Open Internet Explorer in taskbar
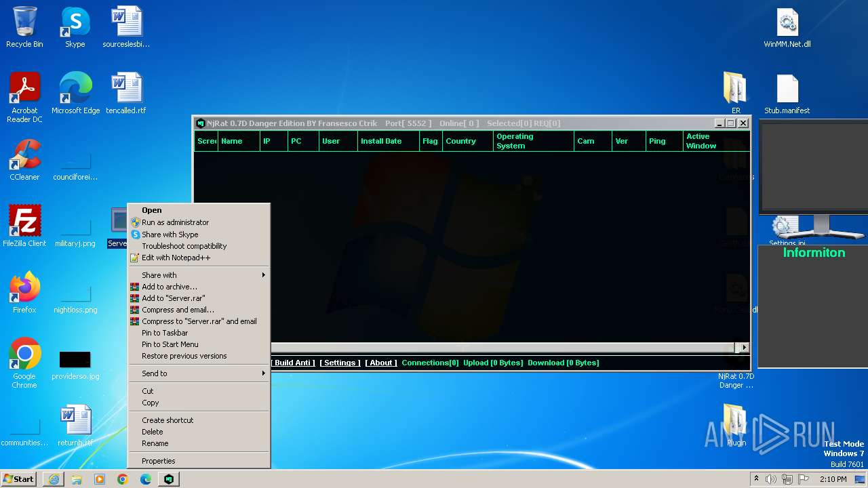The image size is (868, 488). pyautogui.click(x=54, y=479)
